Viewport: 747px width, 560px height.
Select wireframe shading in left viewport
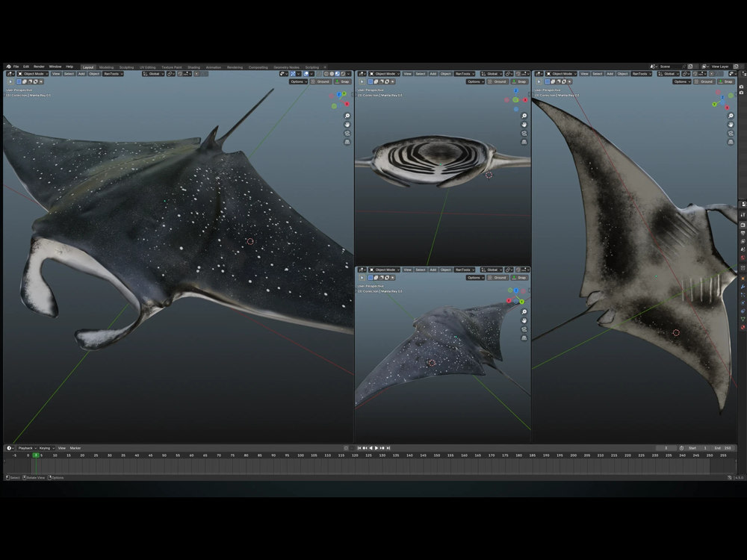point(326,74)
